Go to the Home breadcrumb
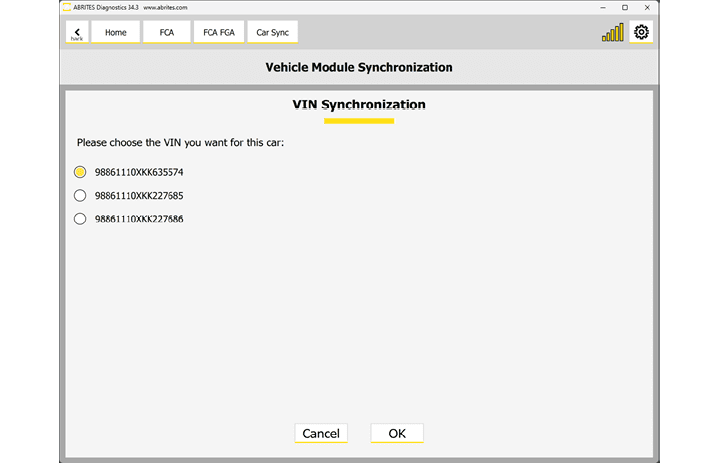 pyautogui.click(x=115, y=33)
